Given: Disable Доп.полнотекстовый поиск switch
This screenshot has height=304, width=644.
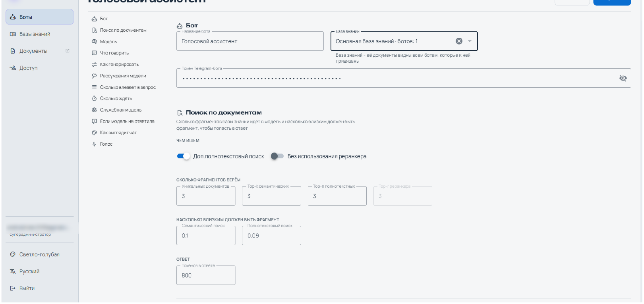Looking at the screenshot, I should tap(183, 156).
